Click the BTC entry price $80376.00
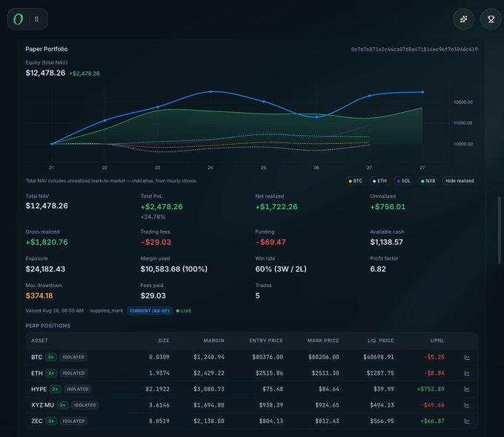The height and width of the screenshot is (437, 504). (268, 357)
